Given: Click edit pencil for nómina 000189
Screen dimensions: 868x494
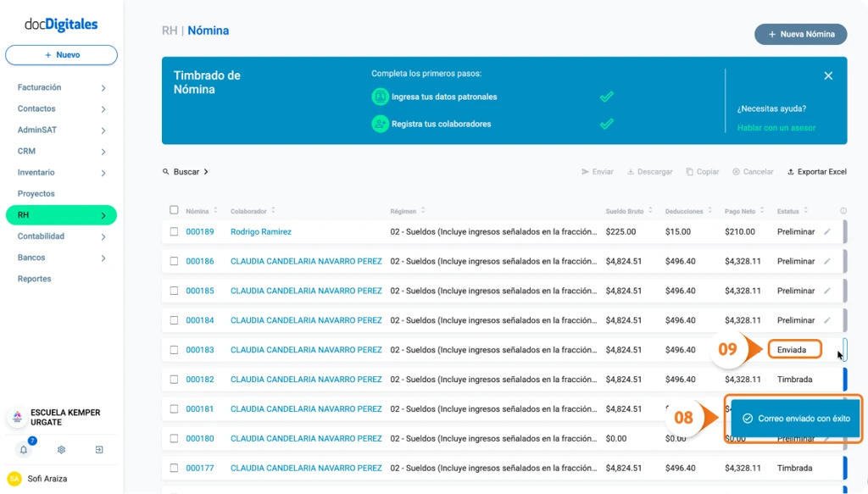Looking at the screenshot, I should pyautogui.click(x=827, y=232).
